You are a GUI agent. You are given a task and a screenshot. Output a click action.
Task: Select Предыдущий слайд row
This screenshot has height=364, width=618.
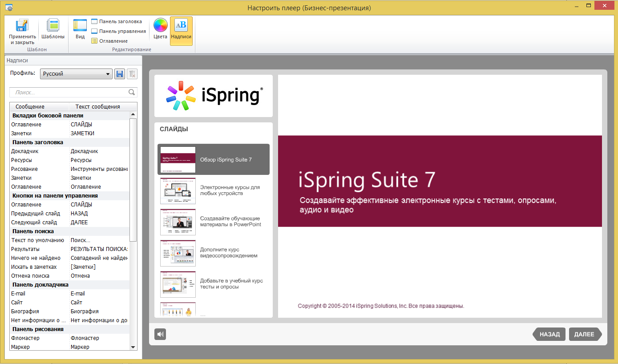pyautogui.click(x=69, y=214)
